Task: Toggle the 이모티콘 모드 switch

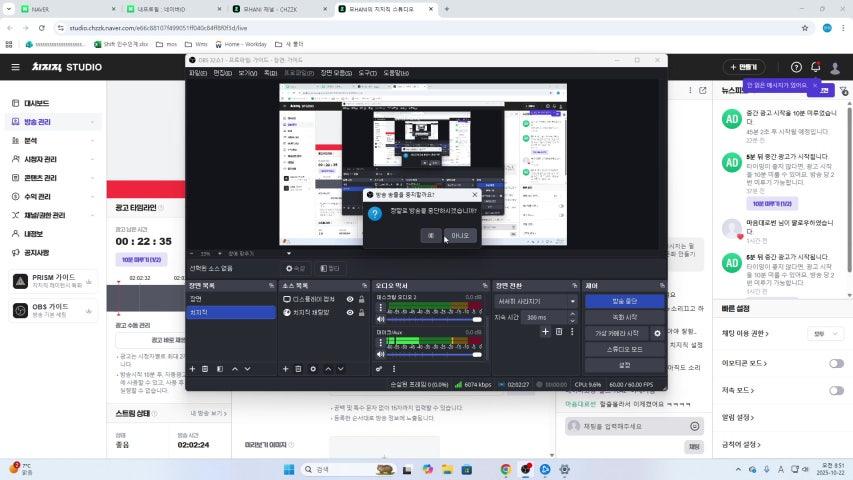Action: click(835, 363)
